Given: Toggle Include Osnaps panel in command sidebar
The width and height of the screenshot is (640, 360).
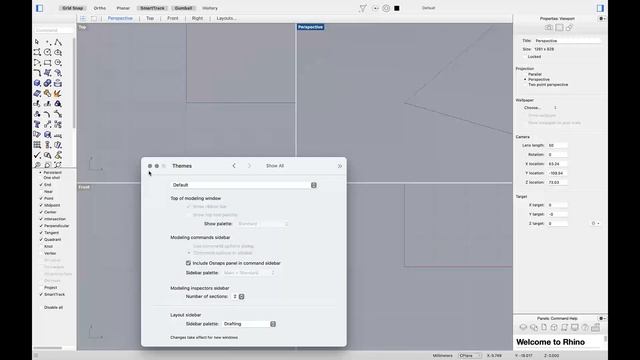Looking at the screenshot, I should [188, 263].
